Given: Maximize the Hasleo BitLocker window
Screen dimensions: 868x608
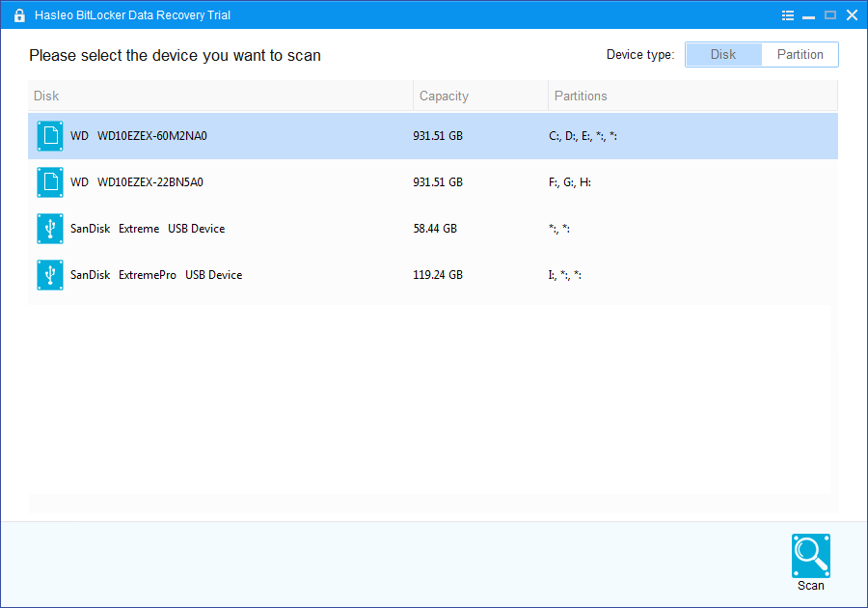Looking at the screenshot, I should 830,15.
